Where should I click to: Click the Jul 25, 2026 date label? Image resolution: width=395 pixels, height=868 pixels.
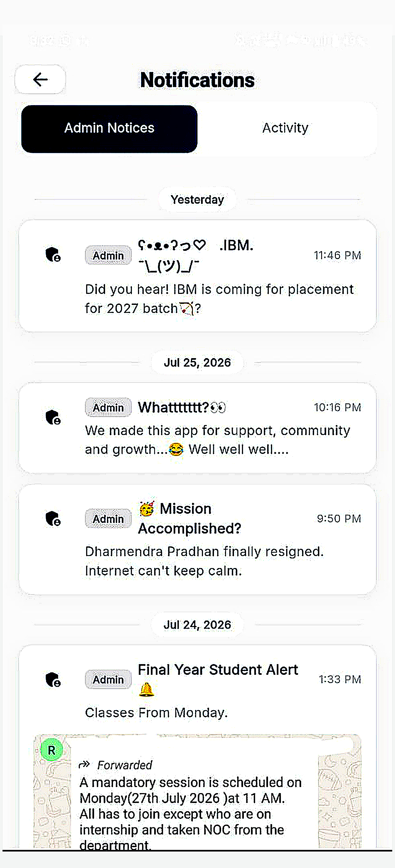pyautogui.click(x=197, y=363)
